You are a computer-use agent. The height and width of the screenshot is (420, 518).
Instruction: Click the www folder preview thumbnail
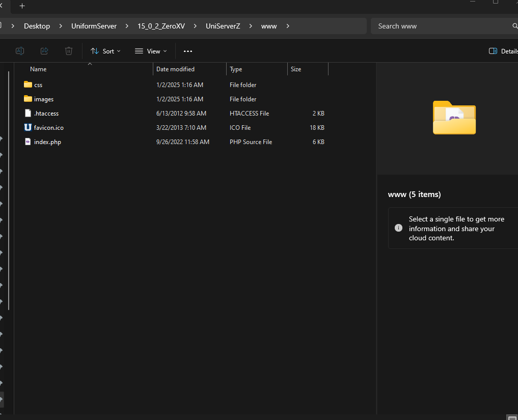[x=454, y=118]
